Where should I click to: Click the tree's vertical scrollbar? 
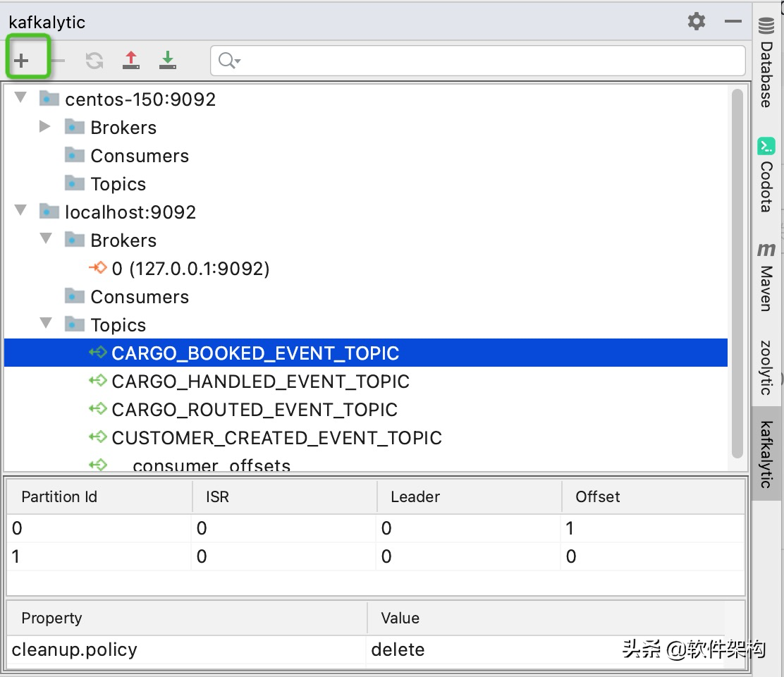click(737, 274)
